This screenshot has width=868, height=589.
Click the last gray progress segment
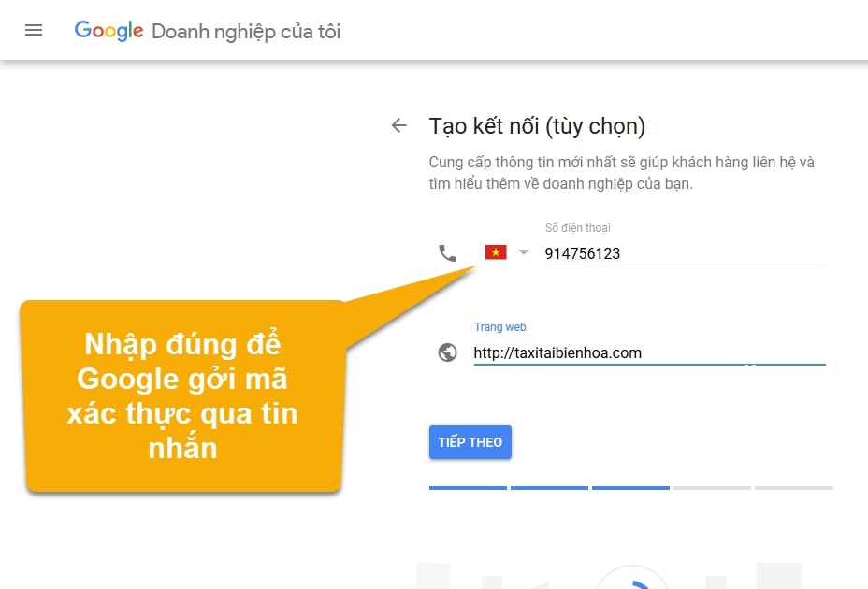(794, 488)
